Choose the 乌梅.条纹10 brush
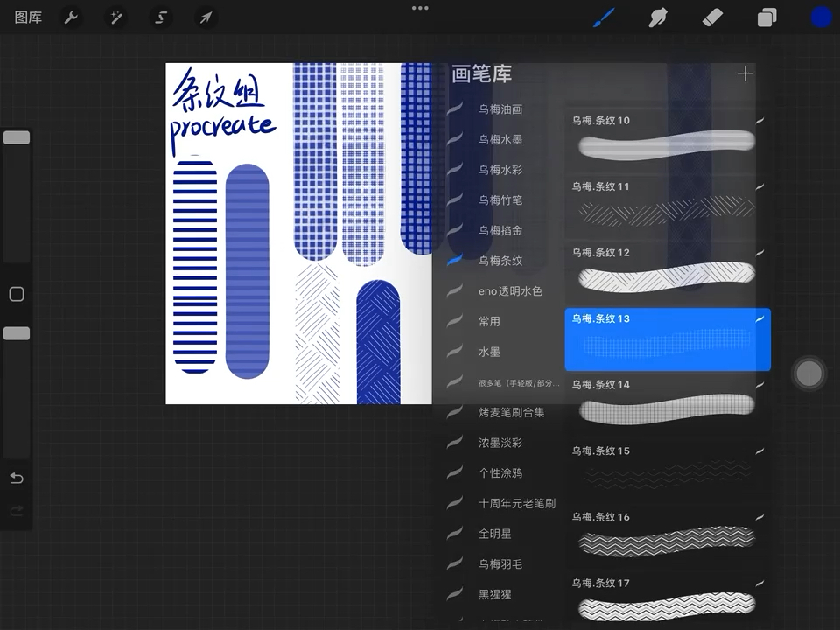 click(x=668, y=141)
